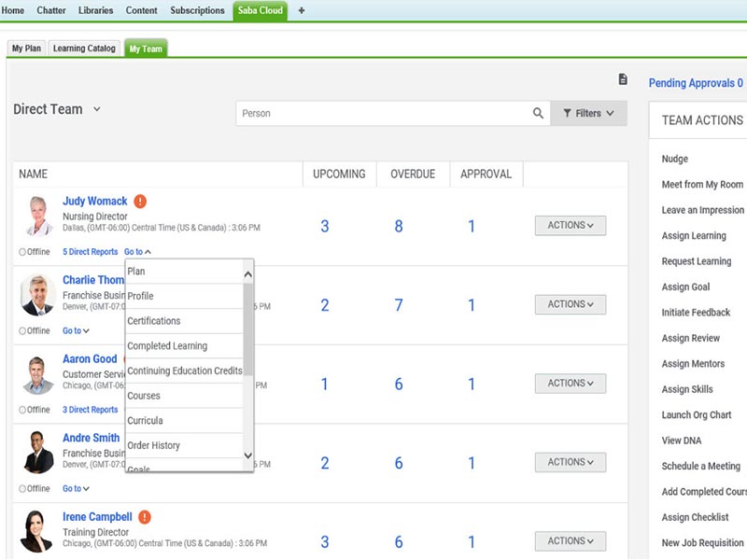This screenshot has width=747, height=560.
Task: Select Certifications from the Go to list
Action: tap(154, 321)
